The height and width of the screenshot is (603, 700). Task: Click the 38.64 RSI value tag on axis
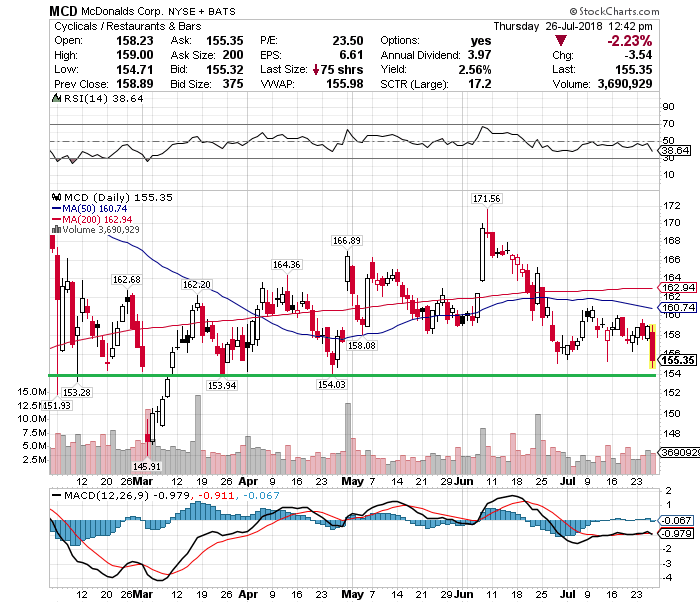click(676, 150)
